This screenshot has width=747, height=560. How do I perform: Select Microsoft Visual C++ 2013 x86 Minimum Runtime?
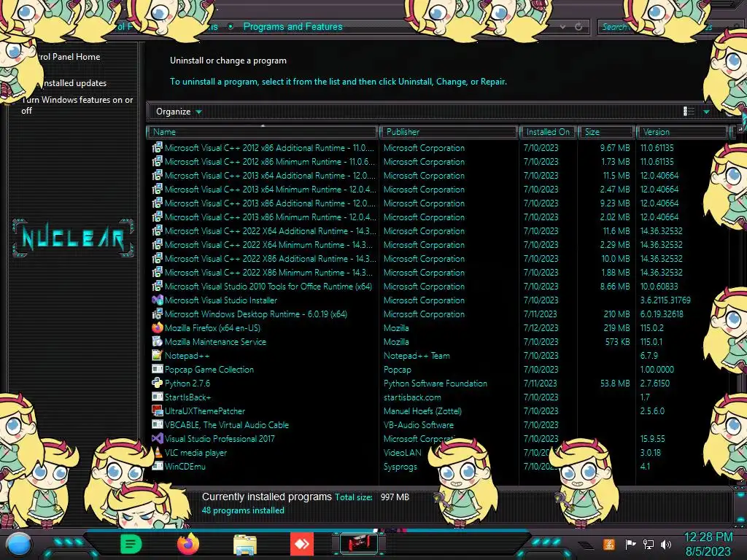[x=270, y=217]
